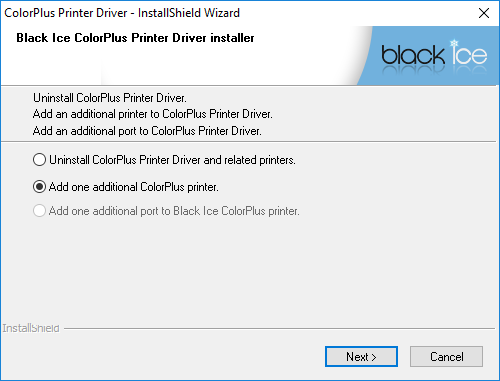
Task: Click the snowflake above the logo's letter i
Action: 454,43
